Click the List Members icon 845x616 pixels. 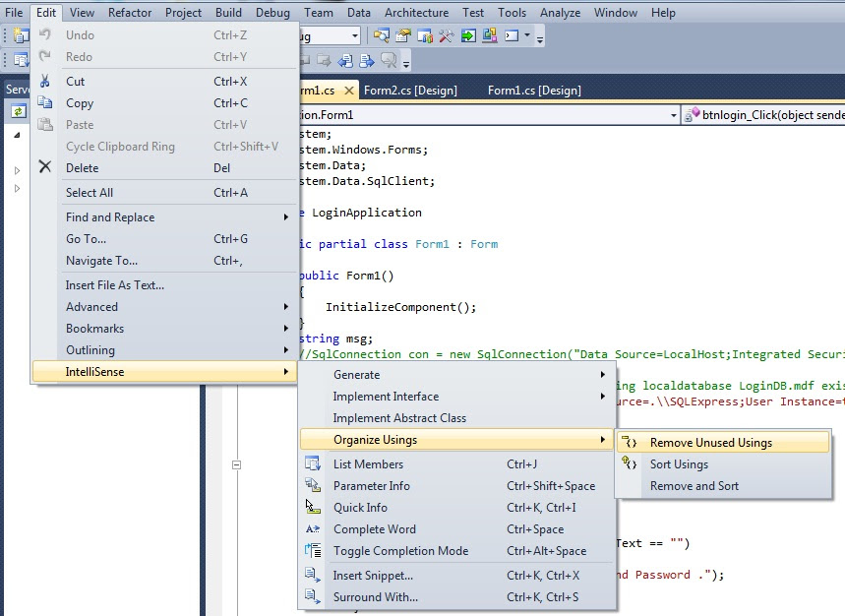tap(313, 463)
